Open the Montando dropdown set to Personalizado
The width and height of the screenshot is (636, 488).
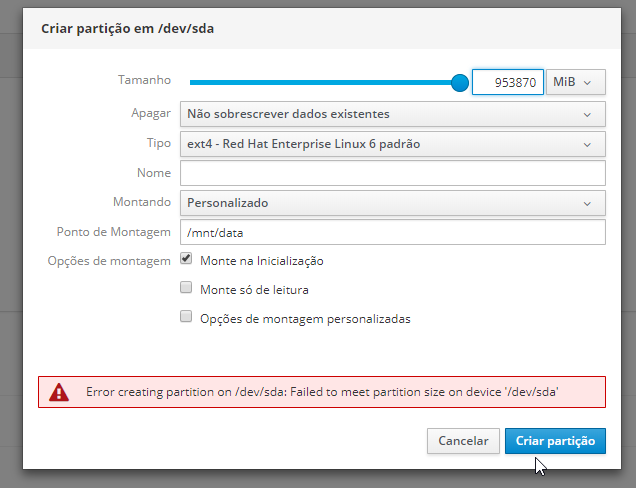click(x=393, y=203)
